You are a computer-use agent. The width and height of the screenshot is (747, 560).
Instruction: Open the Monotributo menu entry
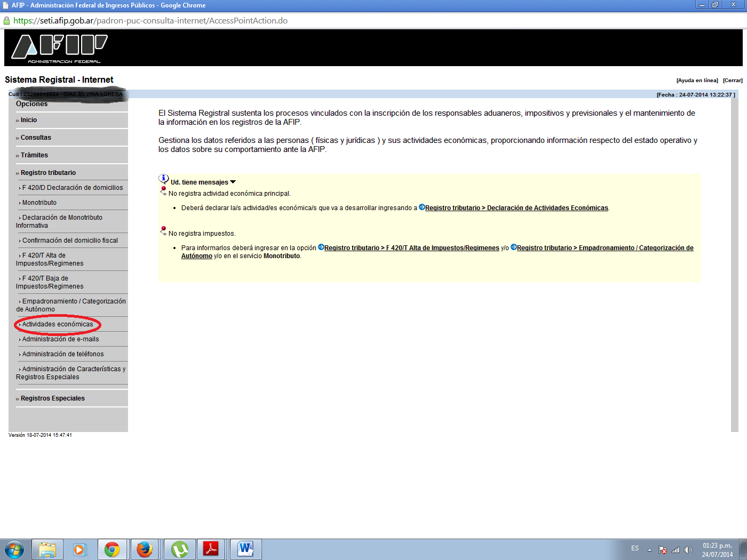pyautogui.click(x=39, y=203)
